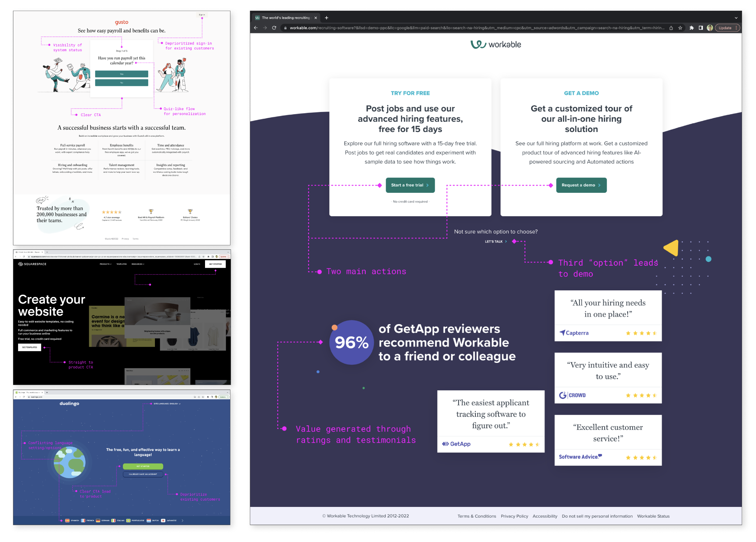Open the Chrome profile avatar
Image resolution: width=756 pixels, height=542 pixels.
pos(710,28)
